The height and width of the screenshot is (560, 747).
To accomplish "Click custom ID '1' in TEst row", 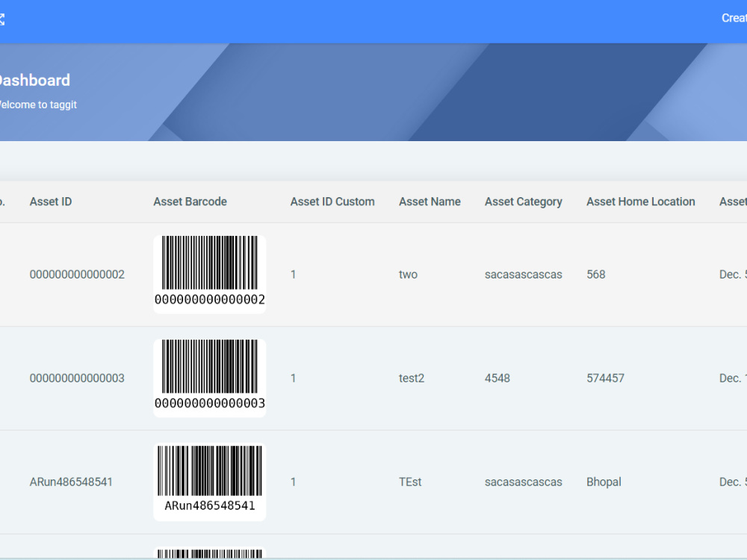I will pos(294,482).
